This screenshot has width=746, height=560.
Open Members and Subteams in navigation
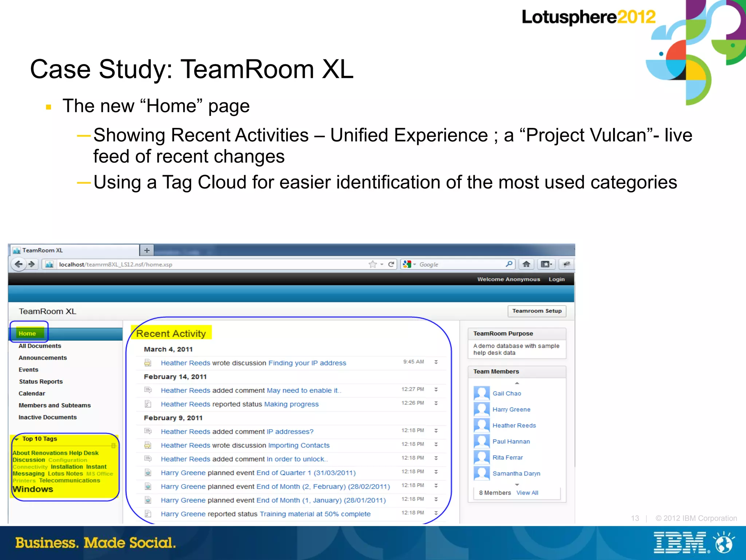tap(55, 405)
